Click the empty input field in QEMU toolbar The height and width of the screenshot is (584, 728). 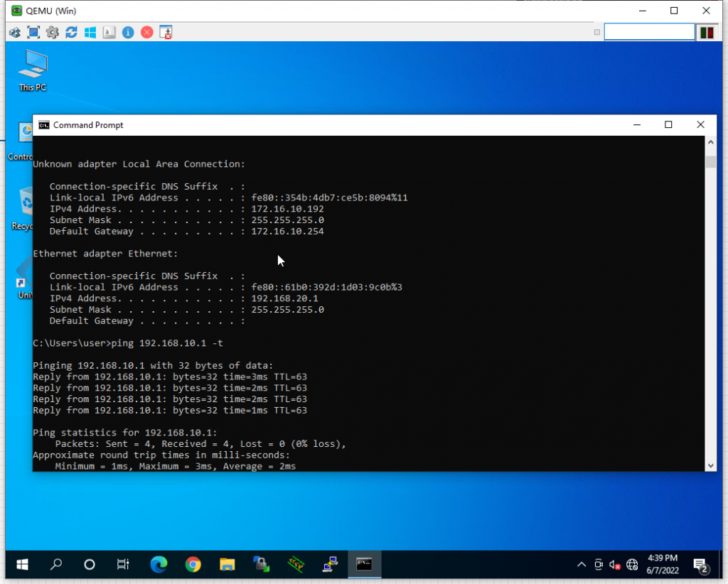click(x=648, y=32)
